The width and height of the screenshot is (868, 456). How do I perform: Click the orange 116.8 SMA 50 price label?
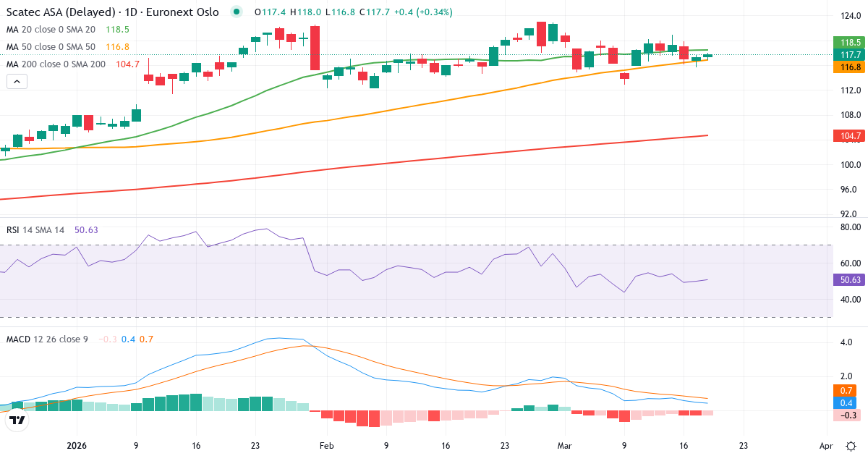(847, 67)
